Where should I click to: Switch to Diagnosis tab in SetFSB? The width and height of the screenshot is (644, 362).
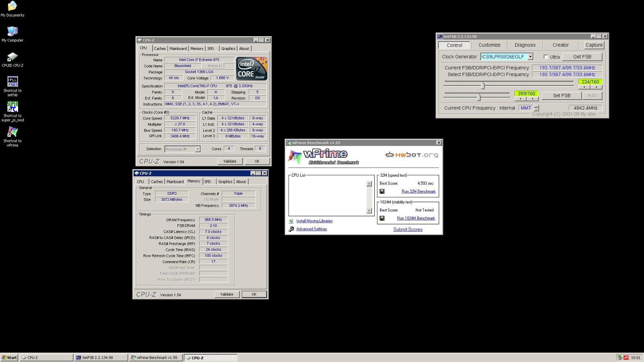[x=525, y=45]
